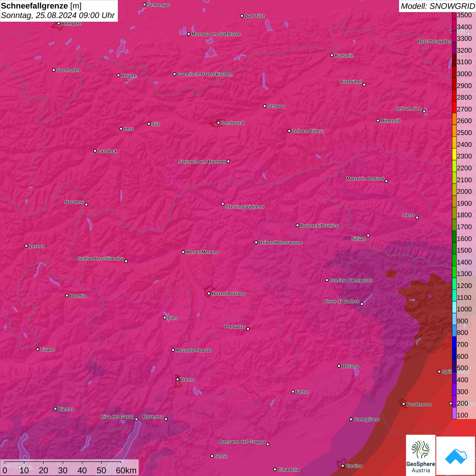Click the 2700 red legend swatch

454,107
